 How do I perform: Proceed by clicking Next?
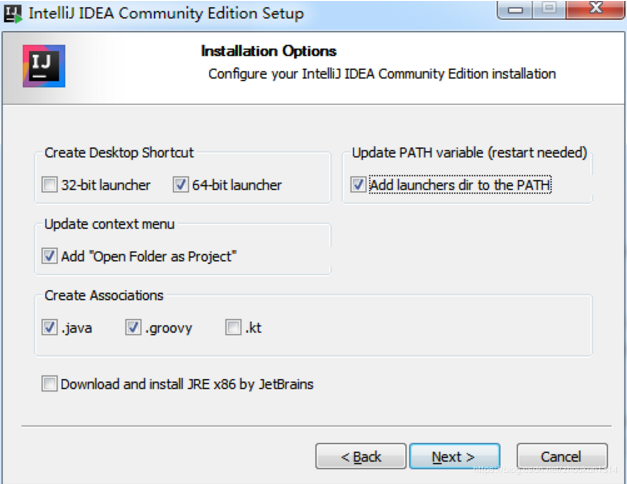pyautogui.click(x=453, y=457)
